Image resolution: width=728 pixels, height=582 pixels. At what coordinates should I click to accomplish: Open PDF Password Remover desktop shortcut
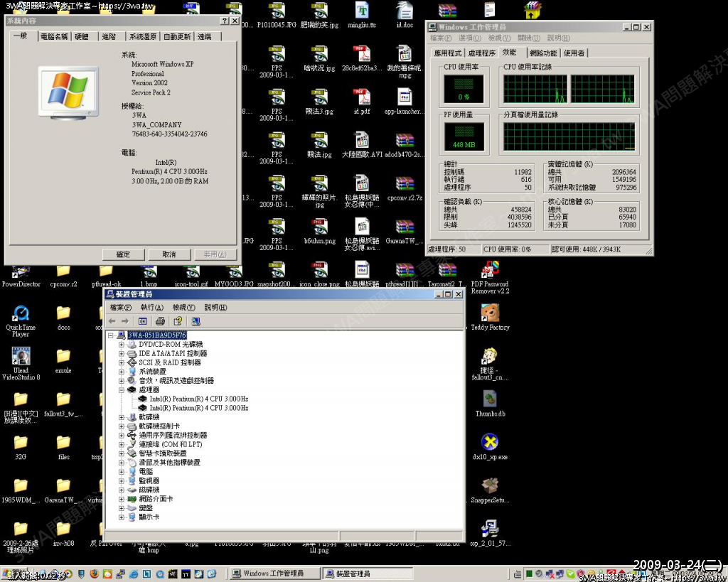coord(490,271)
